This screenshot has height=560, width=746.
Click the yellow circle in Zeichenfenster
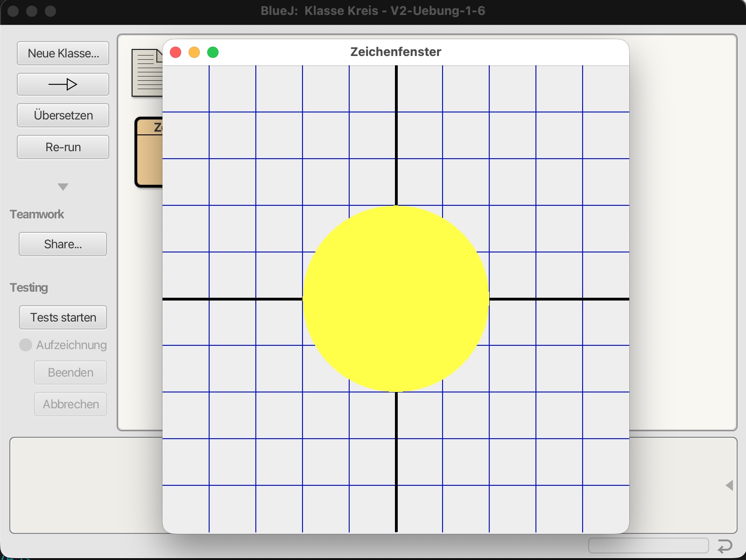(x=396, y=299)
